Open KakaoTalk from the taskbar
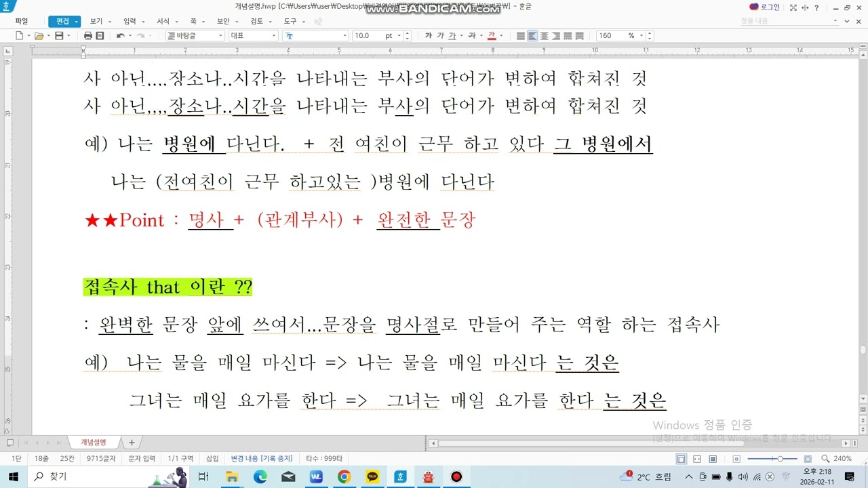 click(x=372, y=477)
